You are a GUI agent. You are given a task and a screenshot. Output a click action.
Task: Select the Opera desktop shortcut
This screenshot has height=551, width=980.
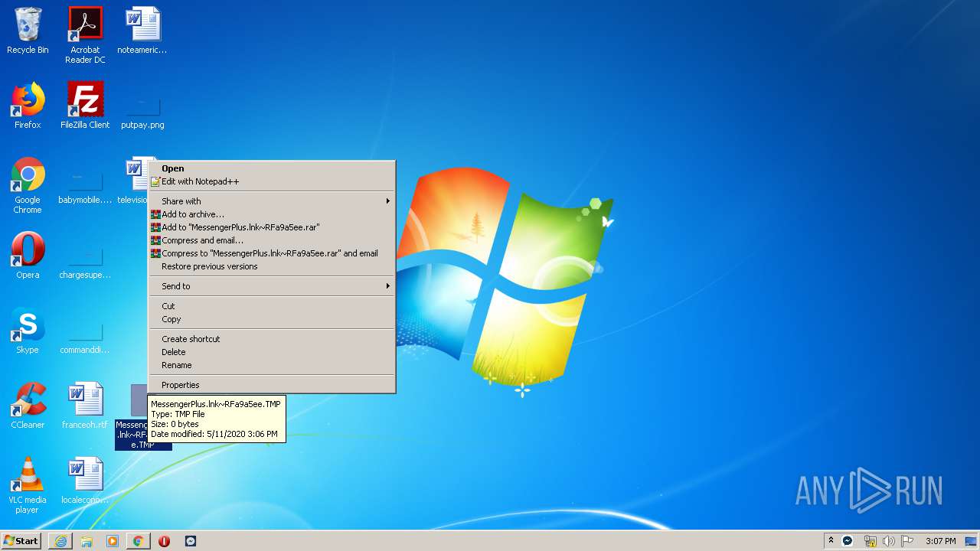click(x=28, y=256)
